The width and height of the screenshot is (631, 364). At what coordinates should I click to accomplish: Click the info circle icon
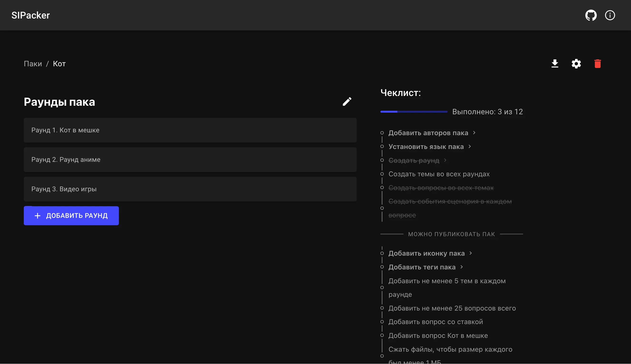click(x=610, y=15)
